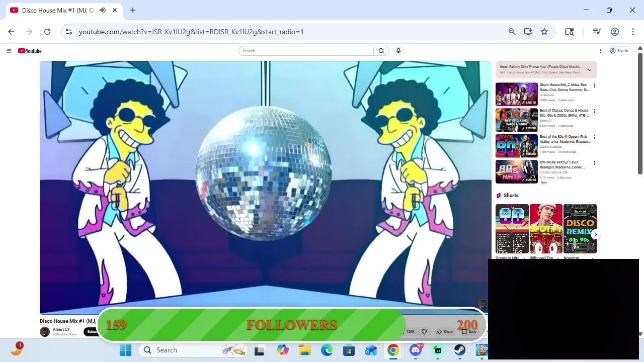Image resolution: width=644 pixels, height=362 pixels.
Task: Expand the Next: Fatboy Slim playlist panel
Action: coord(590,70)
